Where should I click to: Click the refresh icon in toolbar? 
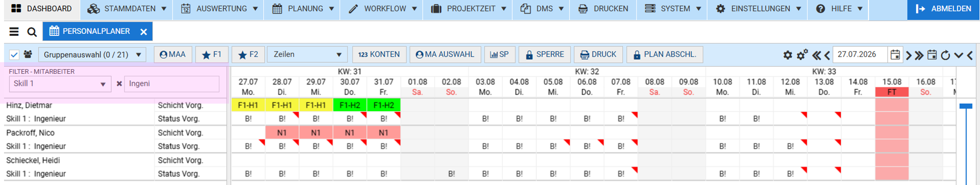pos(946,55)
